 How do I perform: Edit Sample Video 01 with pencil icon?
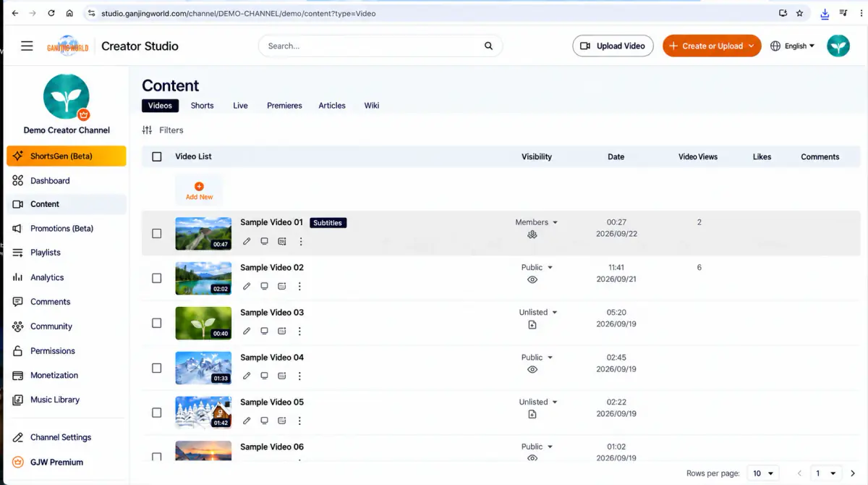247,241
